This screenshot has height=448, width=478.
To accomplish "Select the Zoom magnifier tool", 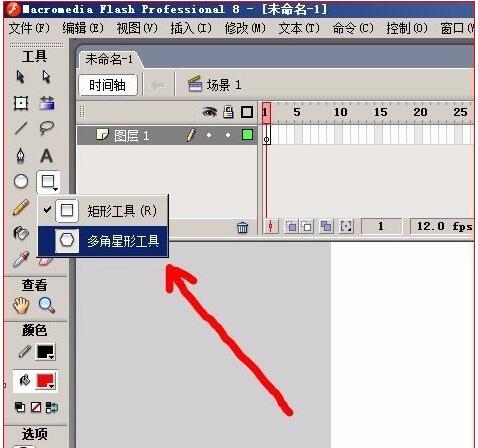I will 47,305.
